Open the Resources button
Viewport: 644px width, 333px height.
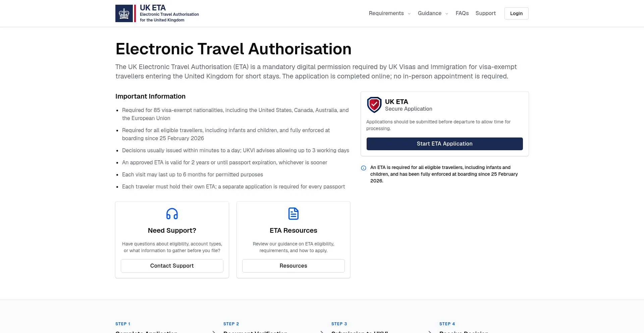point(293,266)
